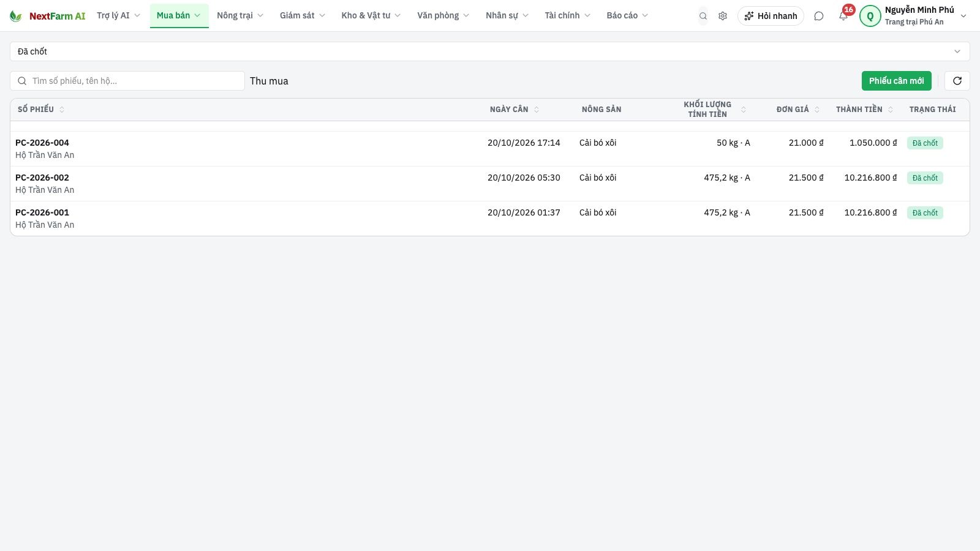Open ticket PC-2026-002
Screen dimensions: 980x551
tap(42, 178)
